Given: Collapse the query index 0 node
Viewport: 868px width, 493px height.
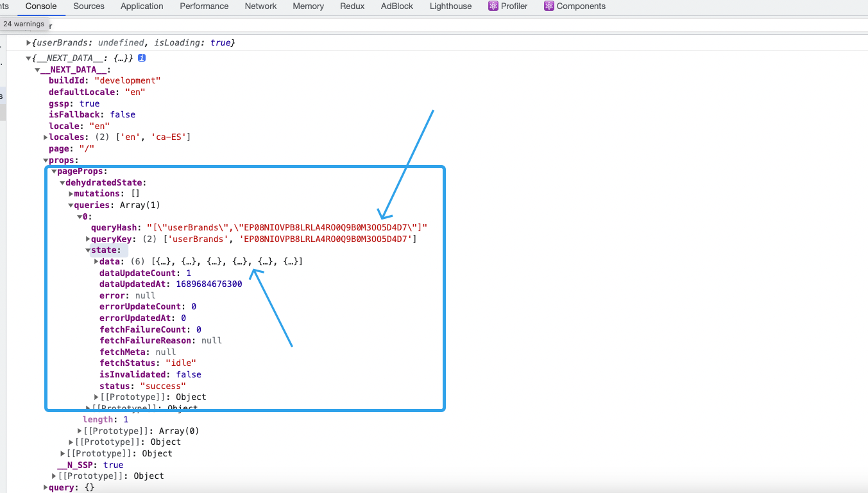Looking at the screenshot, I should pyautogui.click(x=79, y=217).
